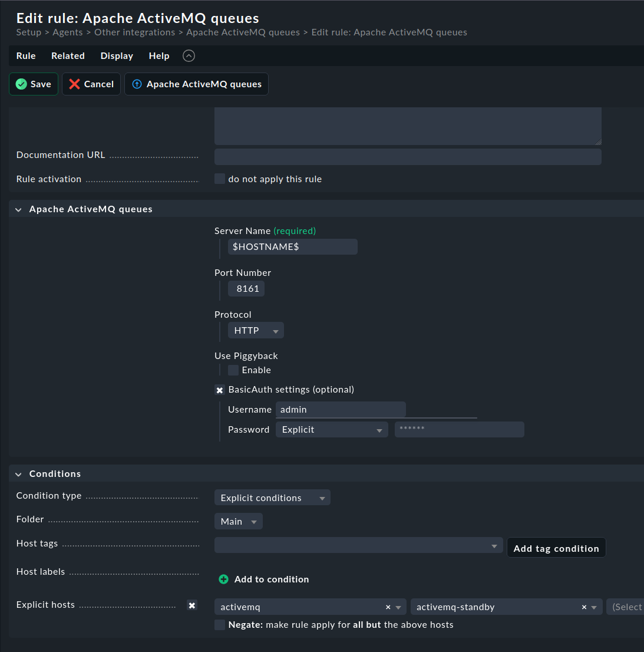Viewport: 644px width, 652px height.
Task: Check the do not apply this rule checkbox
Action: click(219, 178)
